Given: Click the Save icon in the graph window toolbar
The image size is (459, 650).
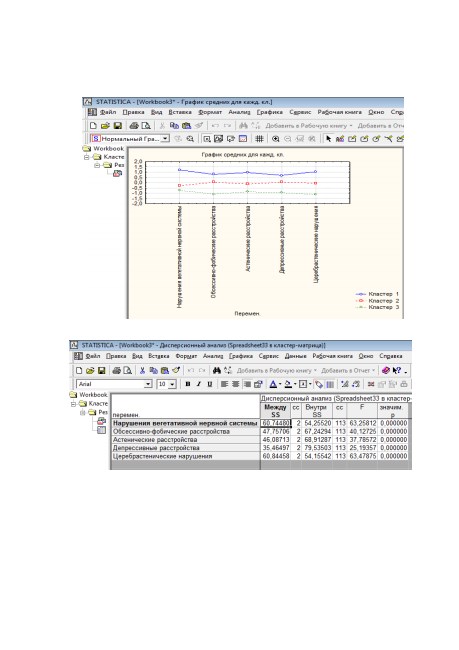Looking at the screenshot, I should pyautogui.click(x=118, y=125).
